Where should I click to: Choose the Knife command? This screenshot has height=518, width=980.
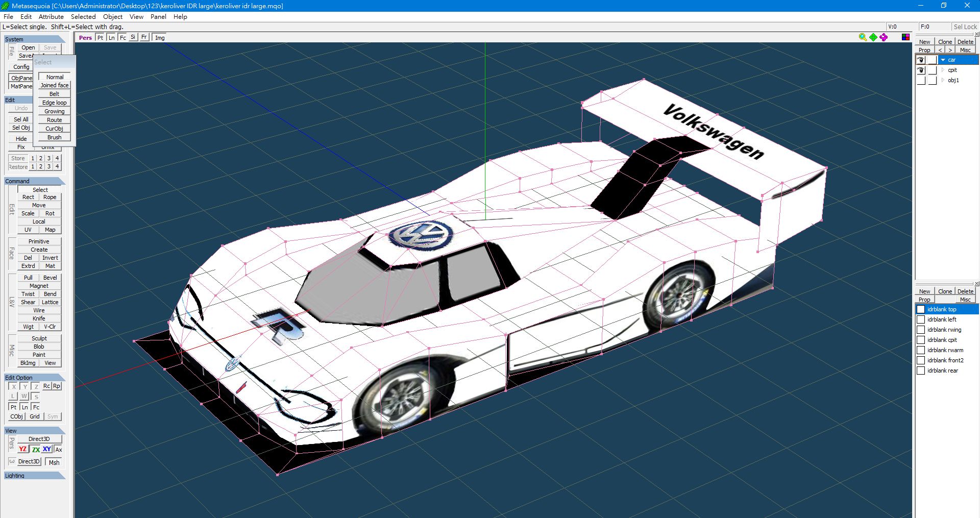click(39, 318)
